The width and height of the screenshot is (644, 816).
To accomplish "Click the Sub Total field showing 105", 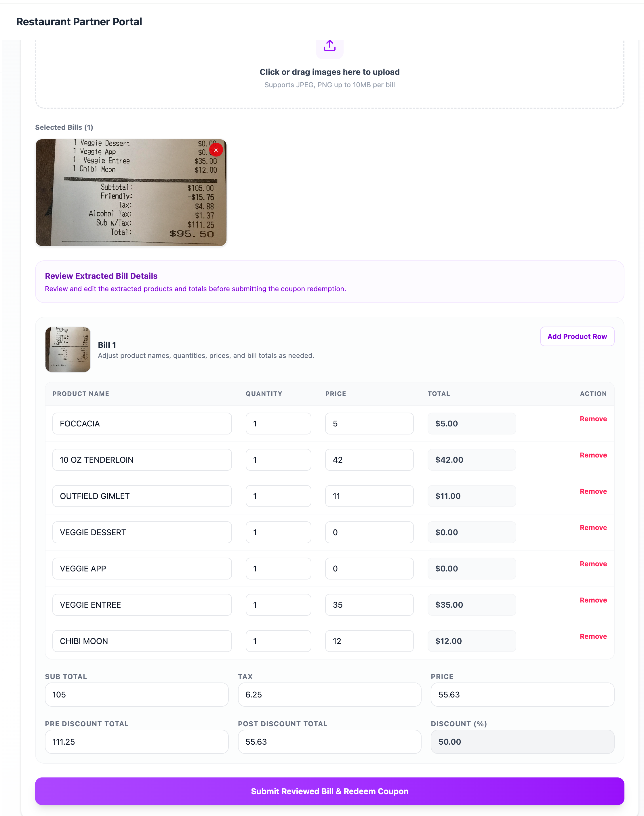I will (x=136, y=694).
